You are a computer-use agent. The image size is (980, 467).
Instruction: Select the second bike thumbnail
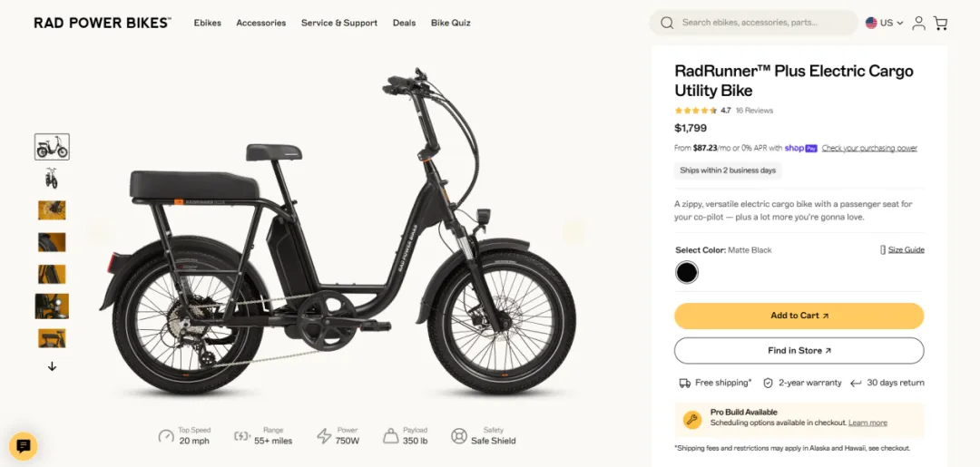tap(52, 179)
